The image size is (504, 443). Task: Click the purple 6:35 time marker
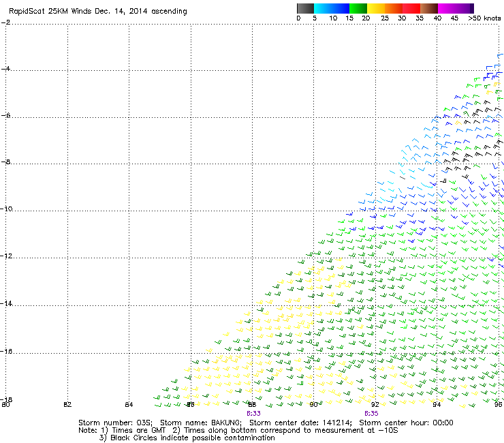coord(371,414)
